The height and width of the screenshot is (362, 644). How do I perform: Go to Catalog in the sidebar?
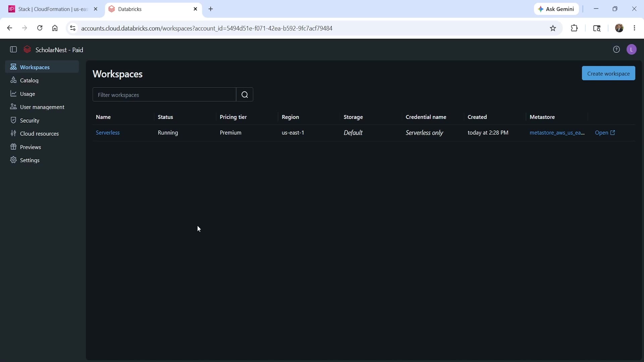(42, 80)
